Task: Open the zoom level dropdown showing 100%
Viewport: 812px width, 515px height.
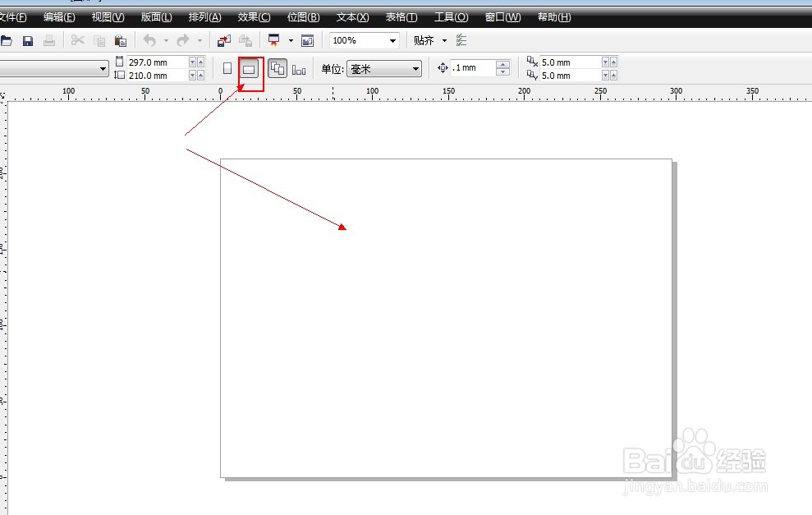Action: point(392,39)
